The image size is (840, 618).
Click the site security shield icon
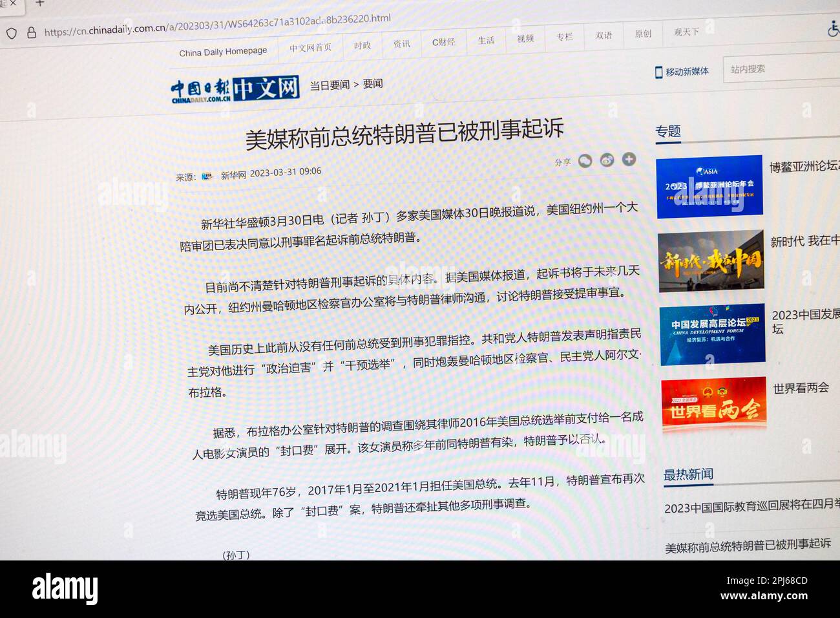pos(11,33)
